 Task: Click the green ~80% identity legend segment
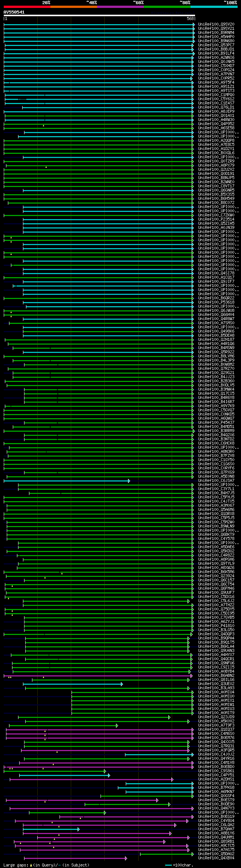point(167,7)
